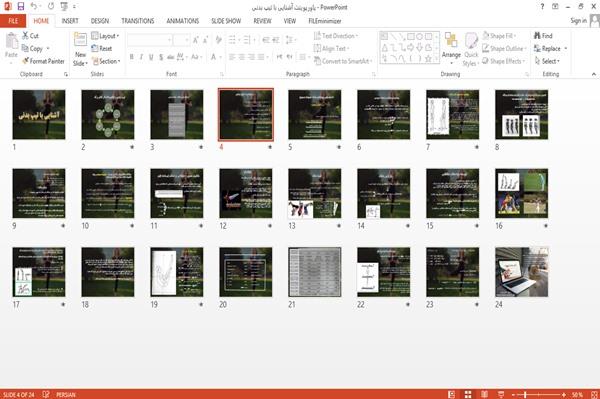This screenshot has width=600, height=399.
Task: Click the Reset slide command
Action: [102, 49]
